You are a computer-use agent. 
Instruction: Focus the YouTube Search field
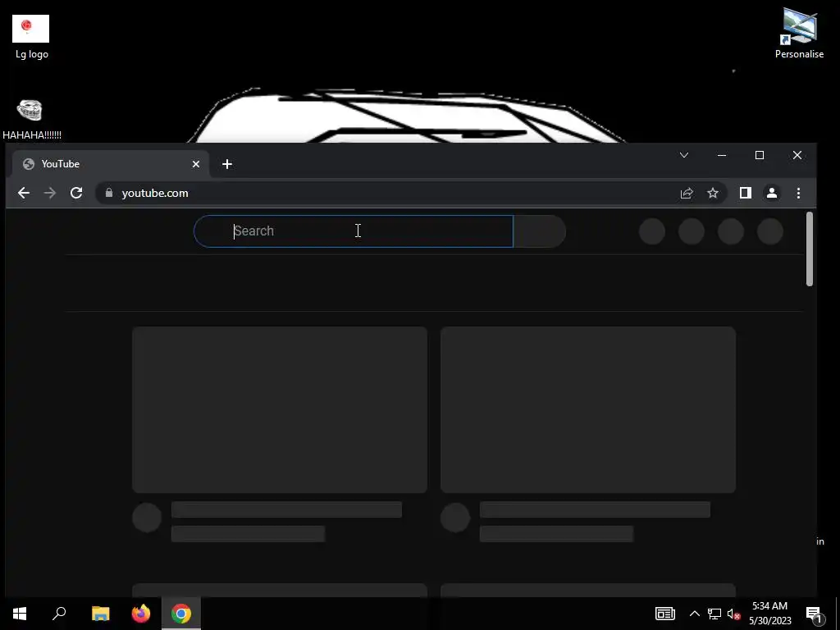click(354, 231)
